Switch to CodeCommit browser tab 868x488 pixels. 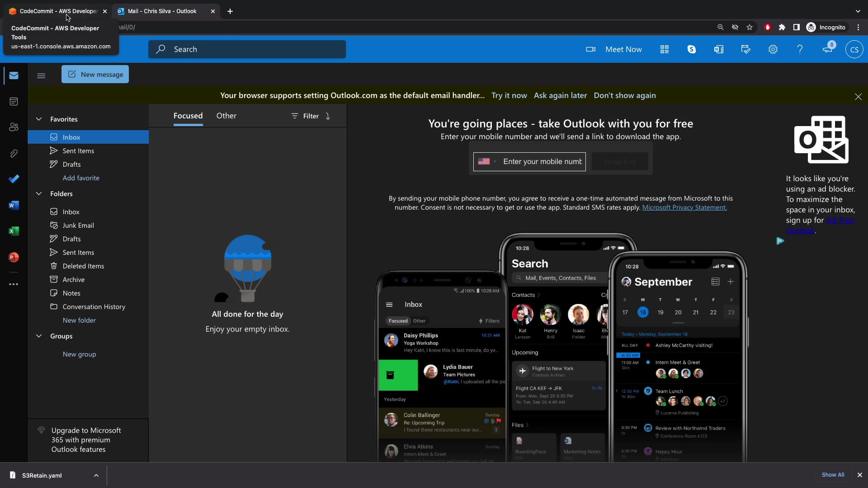click(x=58, y=11)
